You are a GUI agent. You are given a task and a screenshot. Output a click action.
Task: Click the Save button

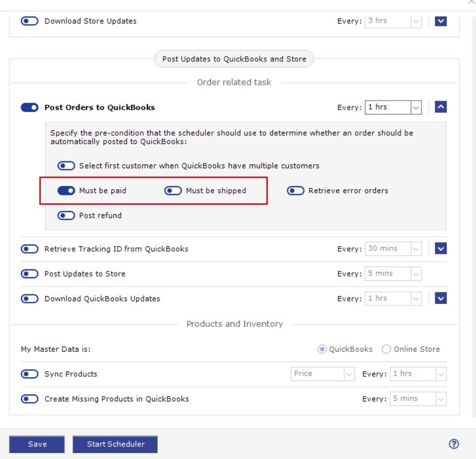[37, 444]
